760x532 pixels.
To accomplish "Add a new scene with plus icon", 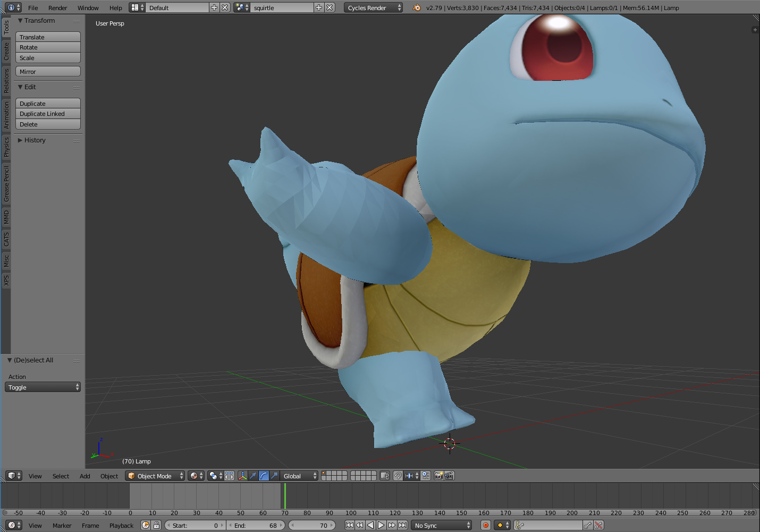I will 319,7.
